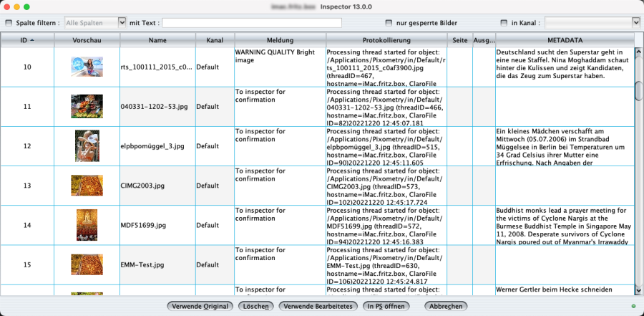Select thumbnail of EMM-Test.jpg
Screen dimensions: 644x316
87,264
